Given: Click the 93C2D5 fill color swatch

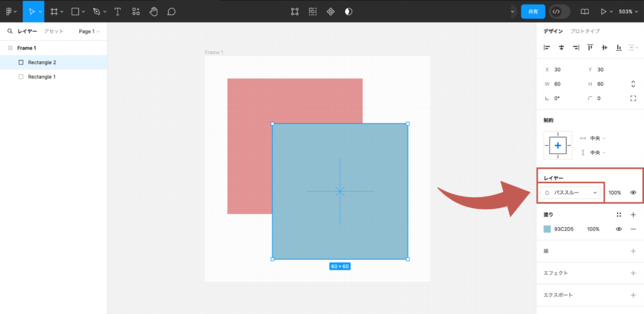Looking at the screenshot, I should (x=547, y=229).
